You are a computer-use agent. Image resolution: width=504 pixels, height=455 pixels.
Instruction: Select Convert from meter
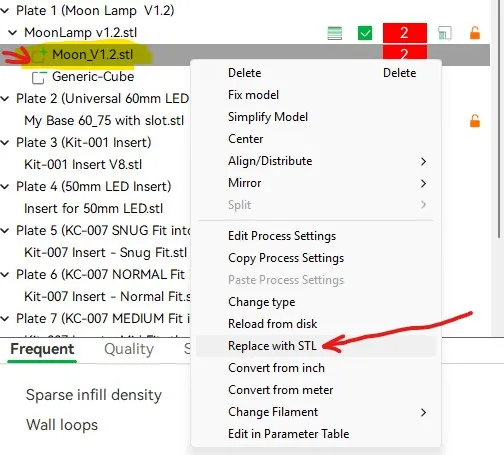[316, 390]
